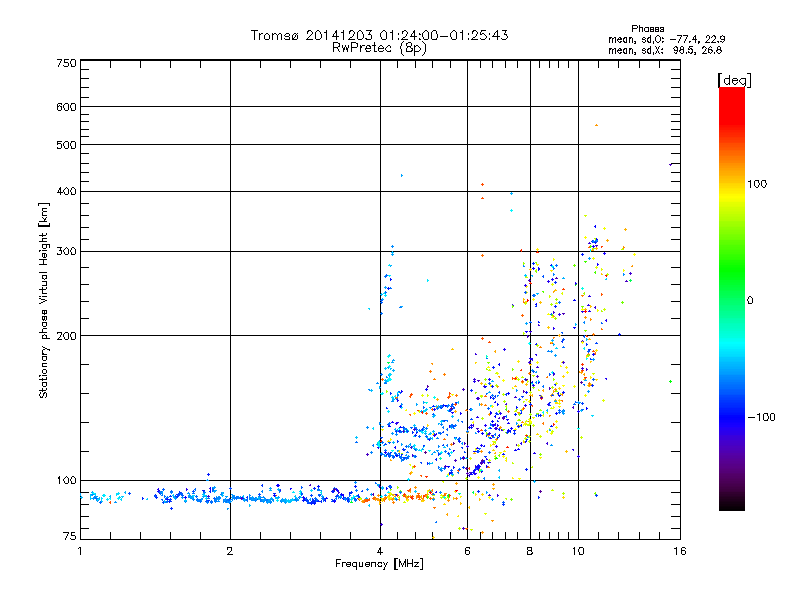Image resolution: width=800 pixels, height=600 pixels.
Task: Click the x-axis label '16'
Action: pyautogui.click(x=680, y=551)
